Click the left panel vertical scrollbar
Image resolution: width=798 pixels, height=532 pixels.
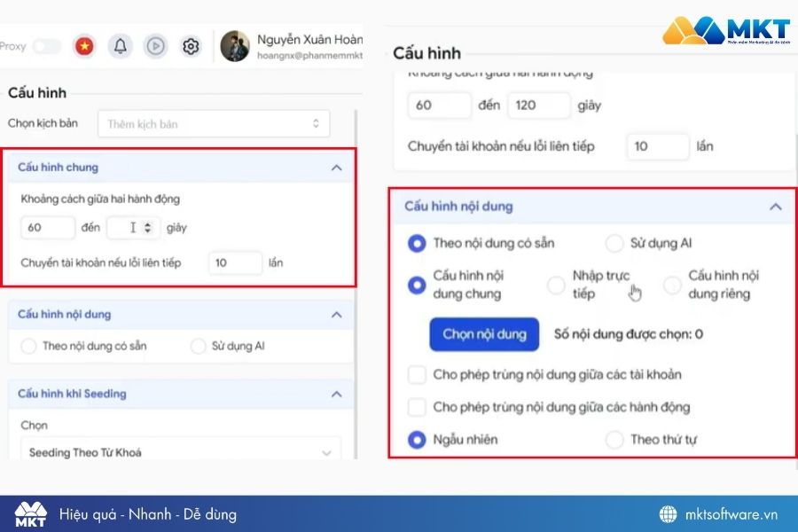coord(356,286)
